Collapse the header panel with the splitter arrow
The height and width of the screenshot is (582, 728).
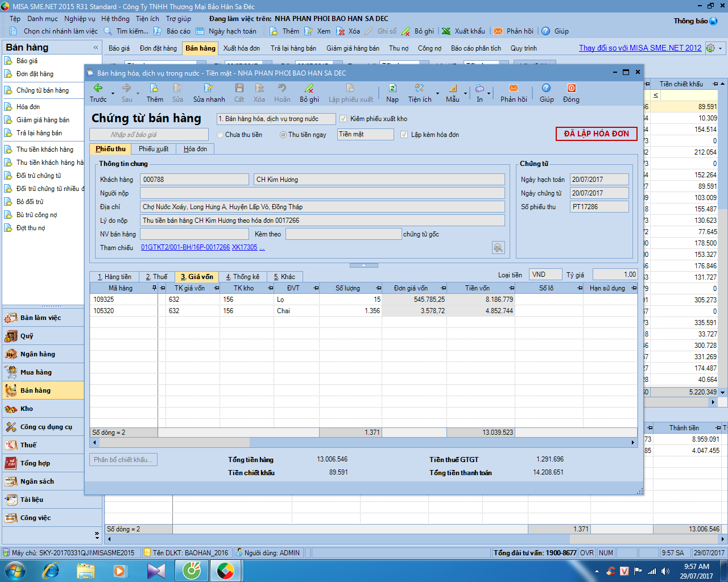click(364, 265)
